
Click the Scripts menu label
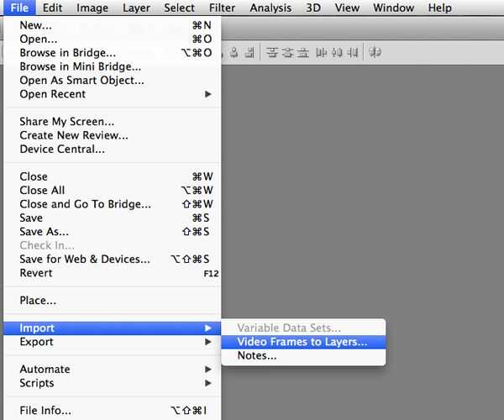(x=37, y=383)
